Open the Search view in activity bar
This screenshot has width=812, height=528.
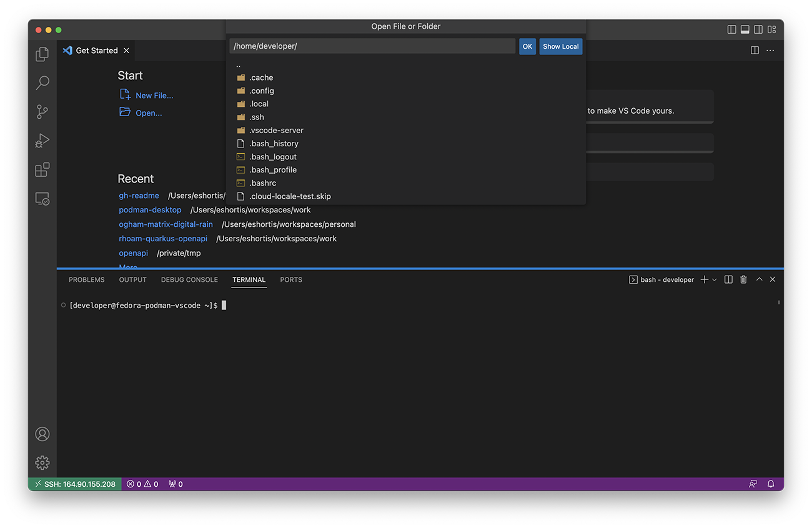(42, 82)
